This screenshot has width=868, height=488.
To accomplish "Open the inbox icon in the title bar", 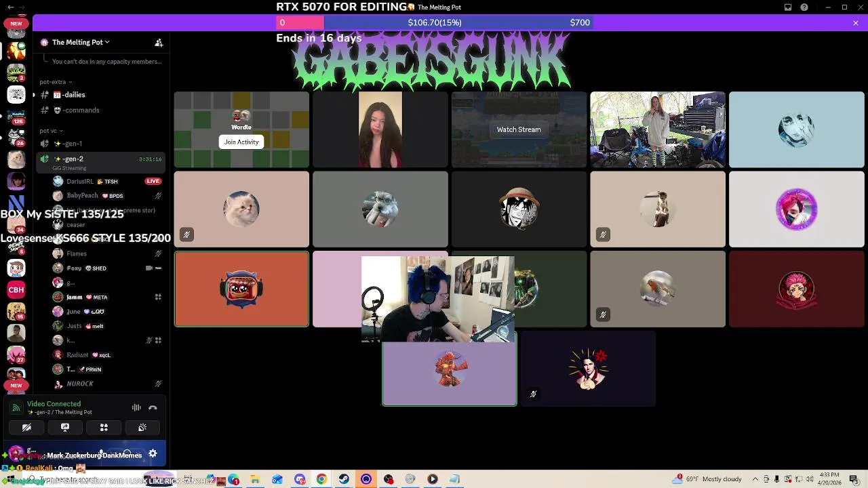I will click(788, 7).
